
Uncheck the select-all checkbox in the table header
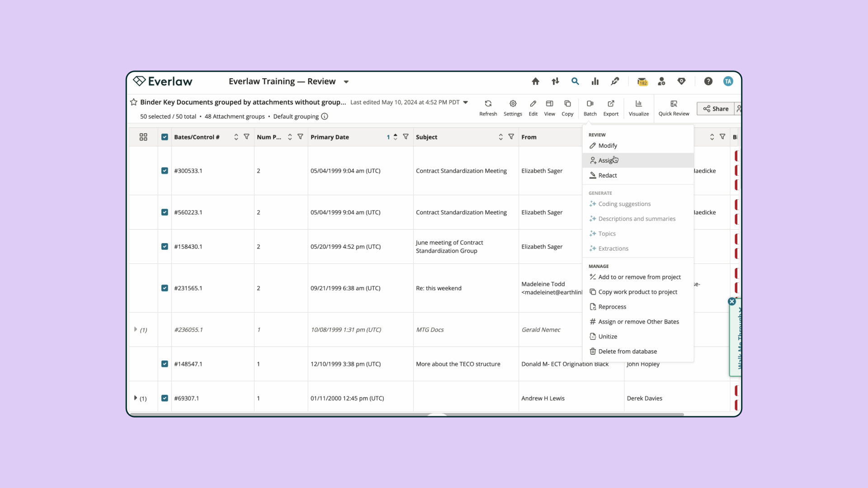point(165,136)
